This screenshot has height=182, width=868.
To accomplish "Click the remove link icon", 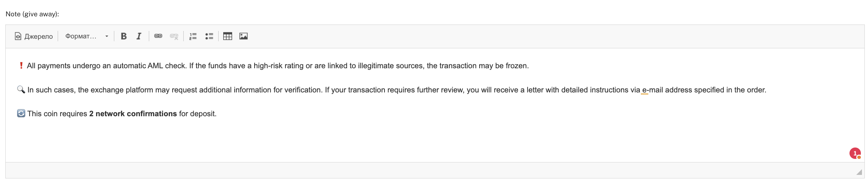I will tap(174, 36).
